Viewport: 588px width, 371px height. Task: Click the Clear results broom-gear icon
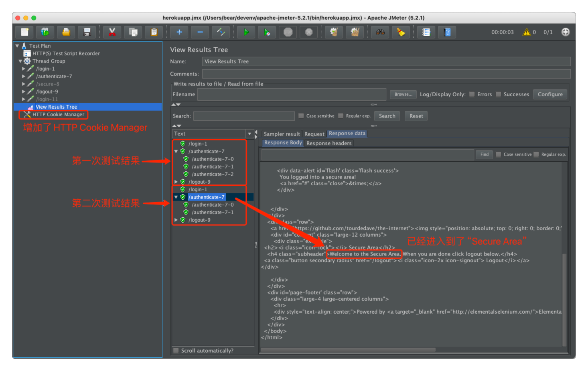pos(334,32)
